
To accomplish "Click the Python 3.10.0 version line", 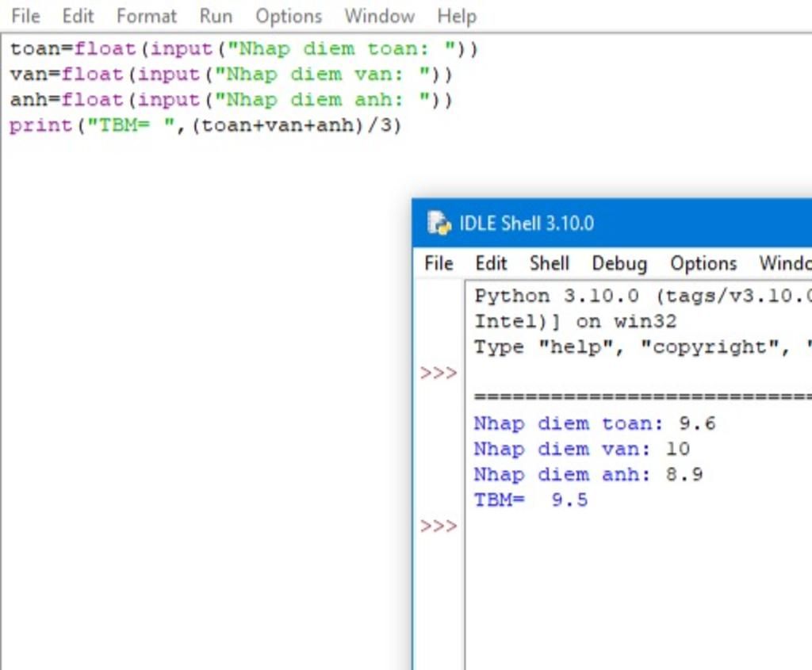I will pos(642,297).
